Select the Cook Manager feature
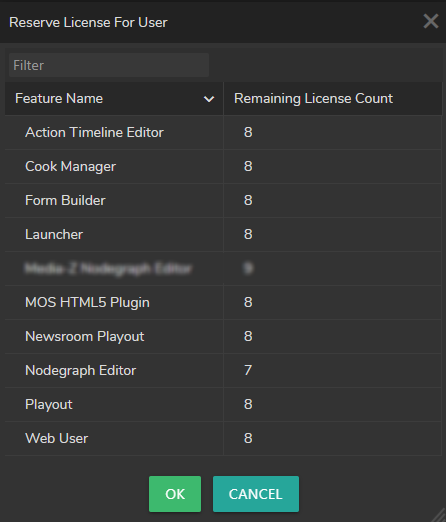Image resolution: width=446 pixels, height=522 pixels. pyautogui.click(x=223, y=167)
